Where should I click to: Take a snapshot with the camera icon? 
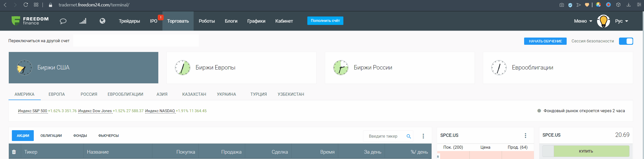[562, 5]
